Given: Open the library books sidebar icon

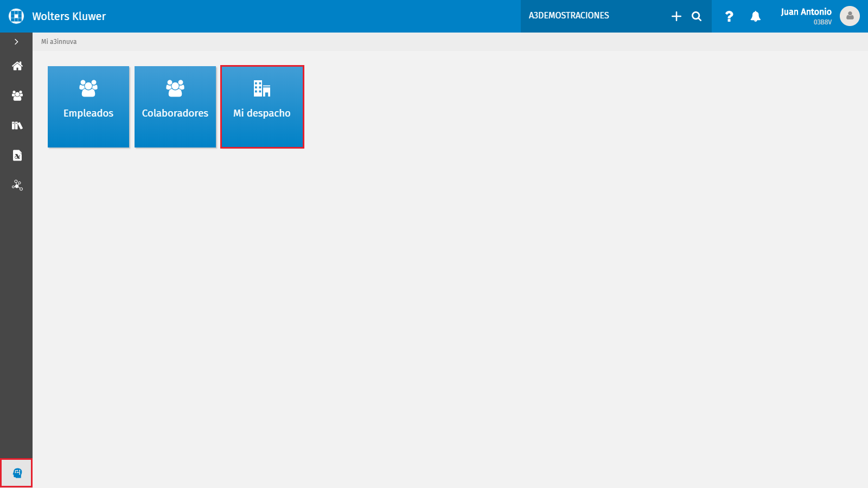Looking at the screenshot, I should [x=17, y=125].
